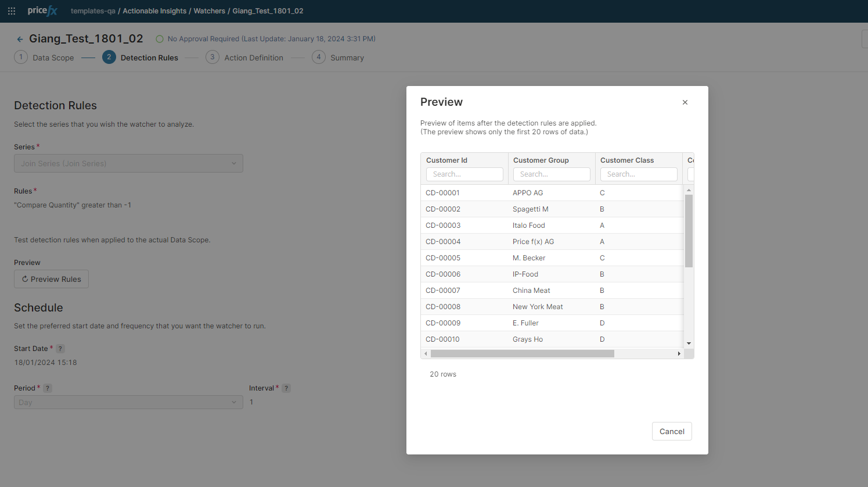This screenshot has height=487, width=868.
Task: Click Period help question mark icon
Action: pyautogui.click(x=48, y=388)
